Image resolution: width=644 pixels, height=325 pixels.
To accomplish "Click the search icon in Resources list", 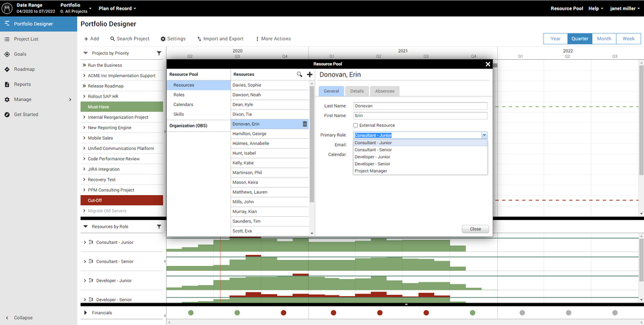I will [299, 75].
